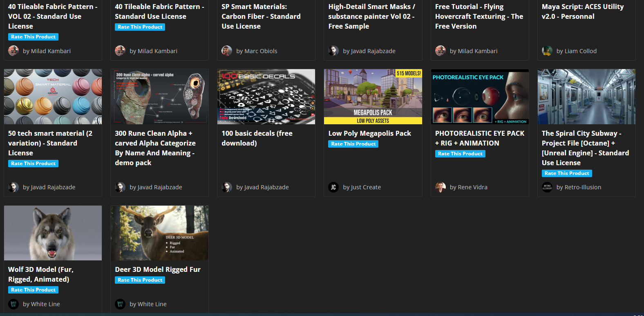Visit Milad Kambari's profile under Free Tutorial
Viewport: 644px width, 316px height.
[x=473, y=51]
